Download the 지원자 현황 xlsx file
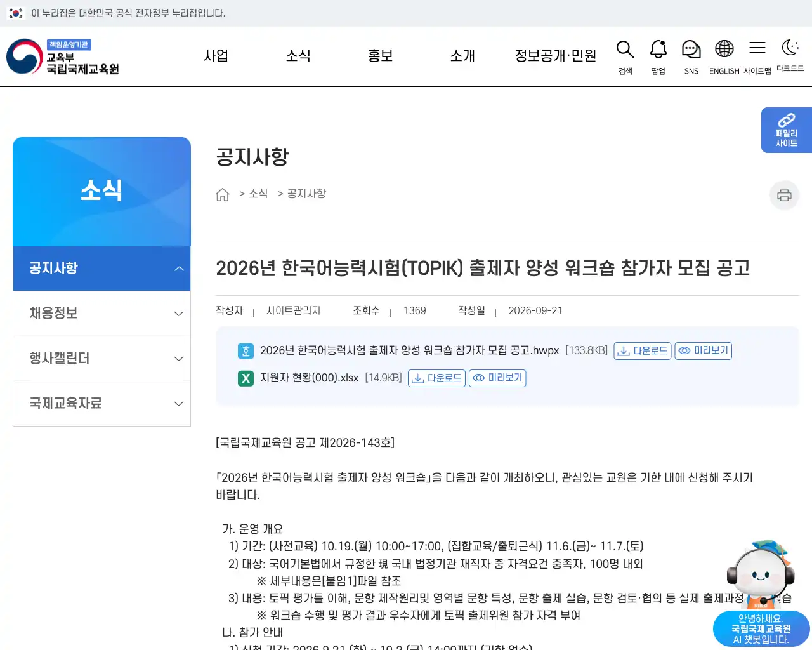This screenshot has height=650, width=812. (436, 378)
